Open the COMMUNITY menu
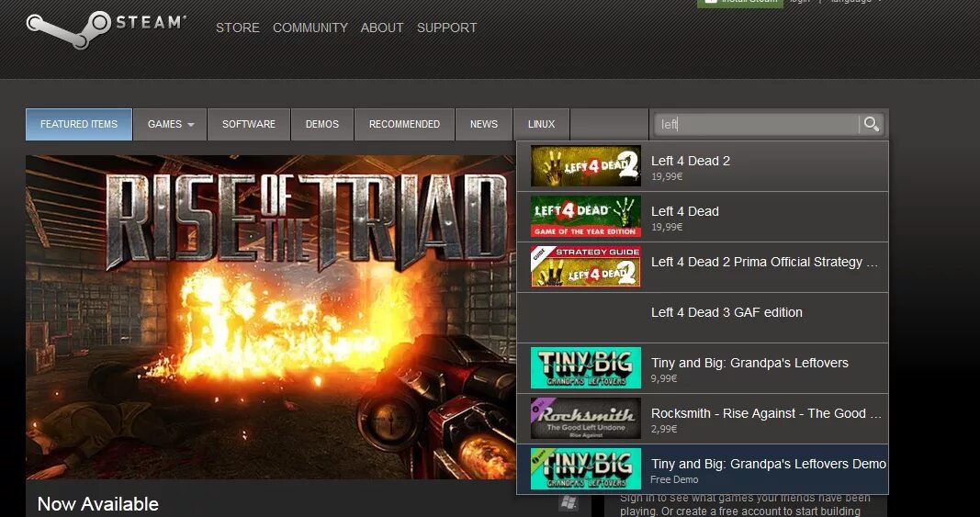This screenshot has height=517, width=980. (x=310, y=28)
